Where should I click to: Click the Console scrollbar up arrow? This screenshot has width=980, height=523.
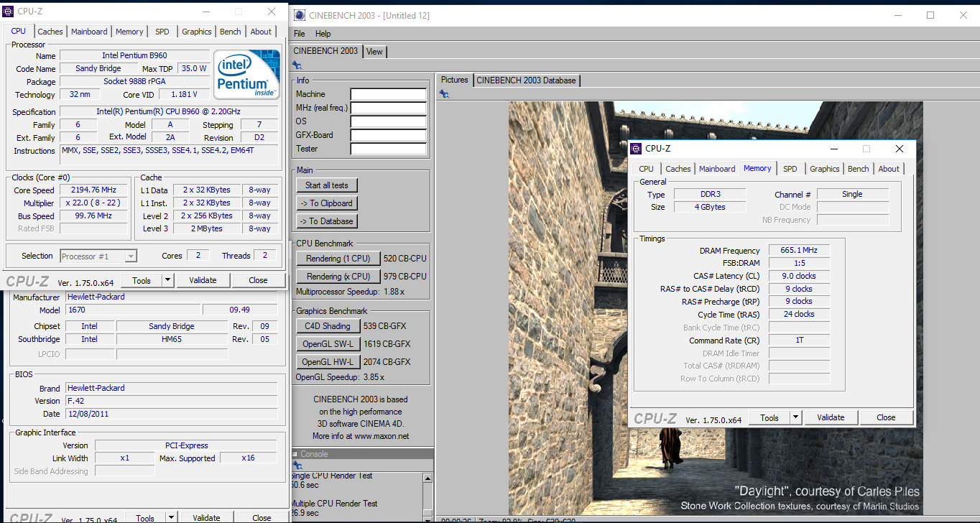coord(427,478)
